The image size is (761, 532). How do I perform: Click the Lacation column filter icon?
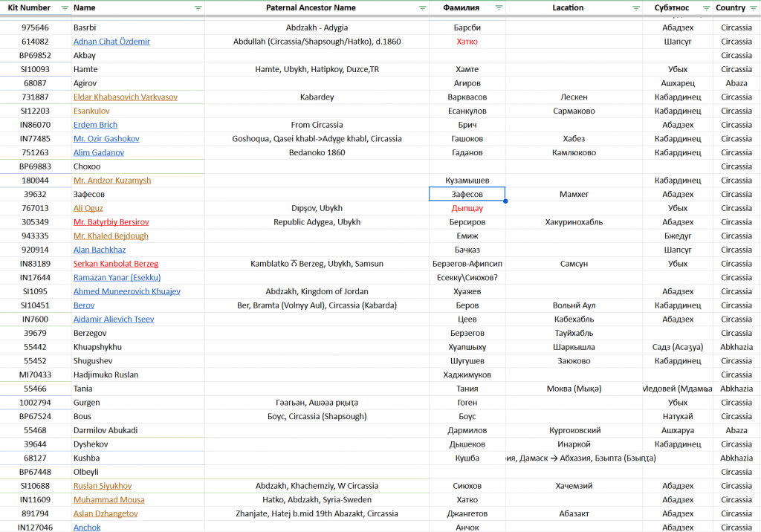tap(635, 8)
